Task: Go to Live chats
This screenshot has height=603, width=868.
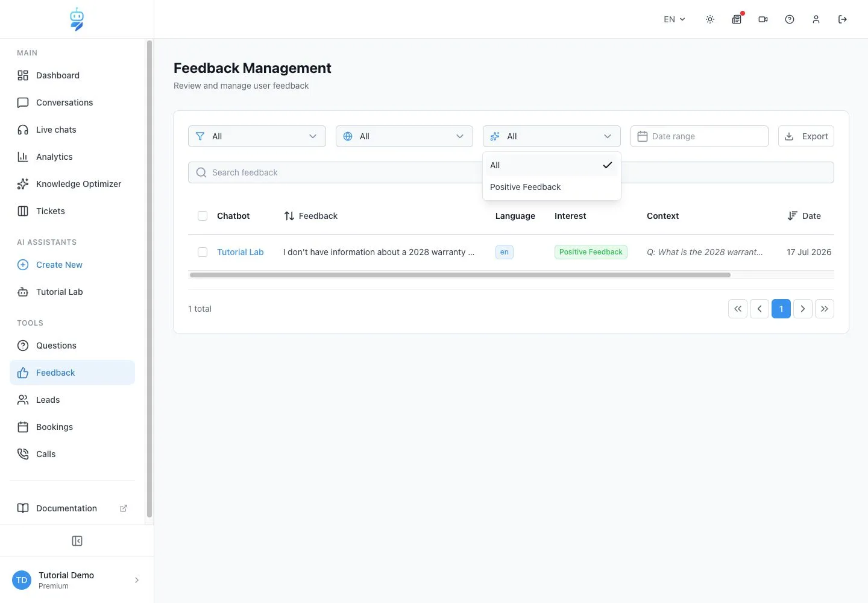Action: 72,130
